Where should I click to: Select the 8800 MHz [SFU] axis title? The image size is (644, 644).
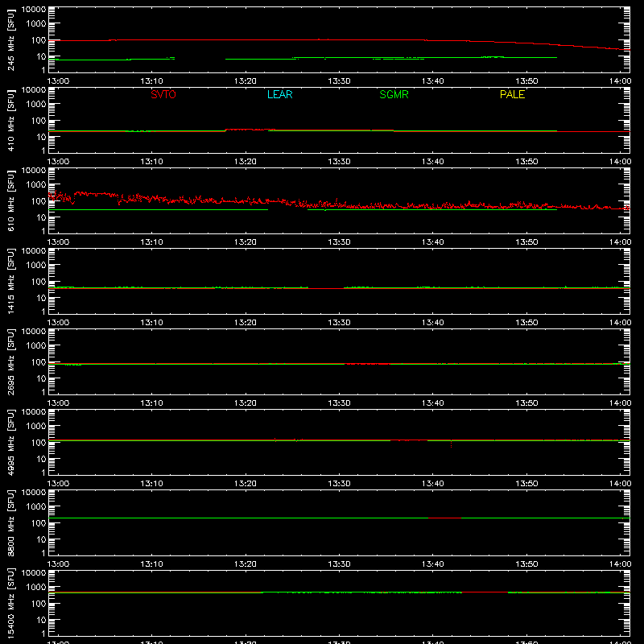point(10,522)
